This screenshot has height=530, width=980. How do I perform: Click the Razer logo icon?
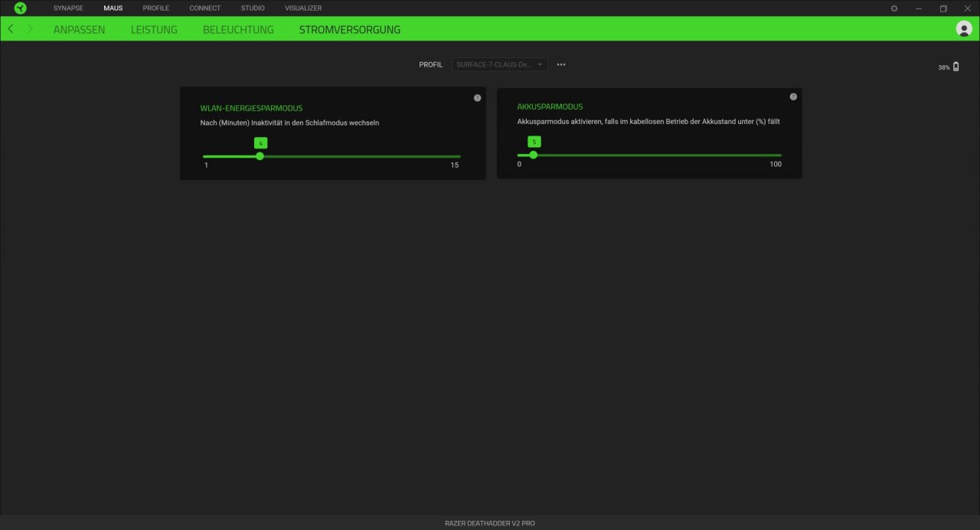[x=20, y=8]
